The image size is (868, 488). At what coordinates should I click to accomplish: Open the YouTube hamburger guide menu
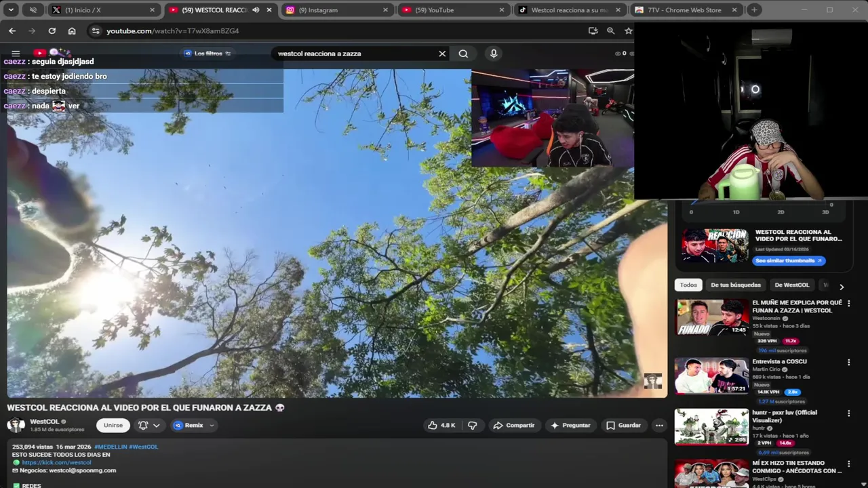[16, 53]
